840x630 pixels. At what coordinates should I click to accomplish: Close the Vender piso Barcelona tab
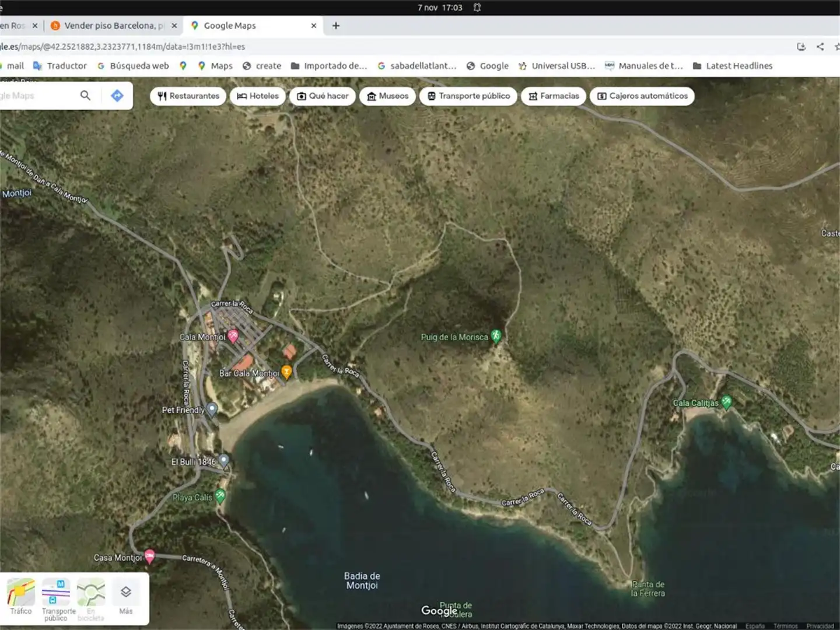click(174, 26)
